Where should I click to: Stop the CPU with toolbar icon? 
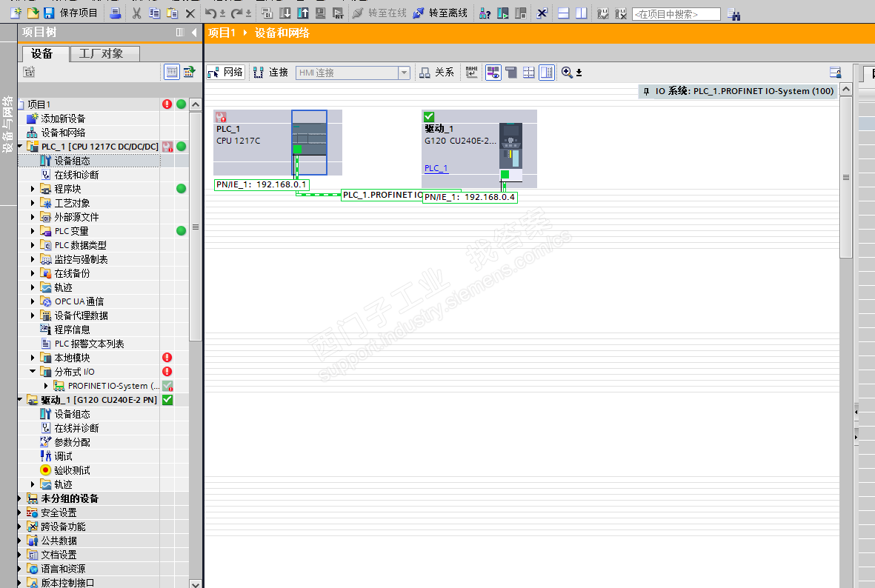(x=521, y=13)
